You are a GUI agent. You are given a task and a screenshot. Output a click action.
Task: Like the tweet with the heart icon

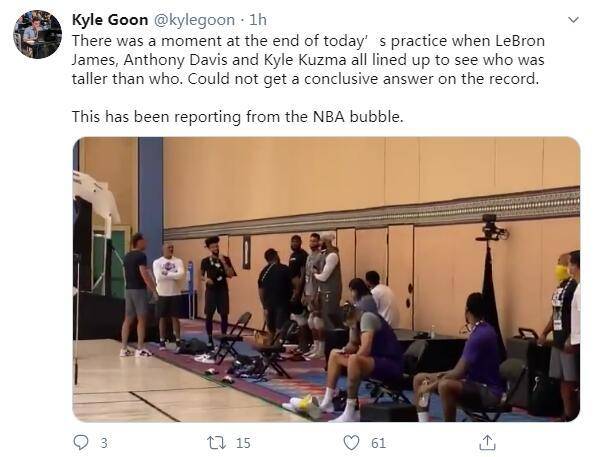(x=351, y=443)
